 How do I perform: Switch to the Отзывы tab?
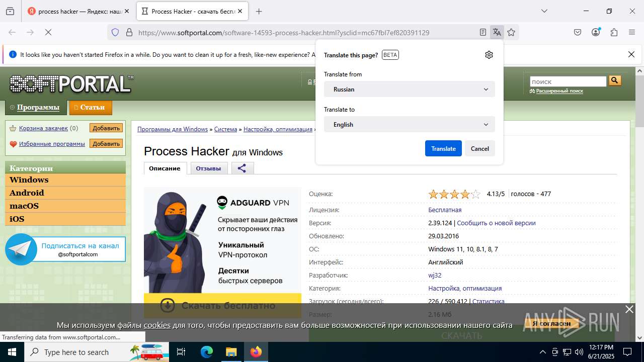point(208,168)
